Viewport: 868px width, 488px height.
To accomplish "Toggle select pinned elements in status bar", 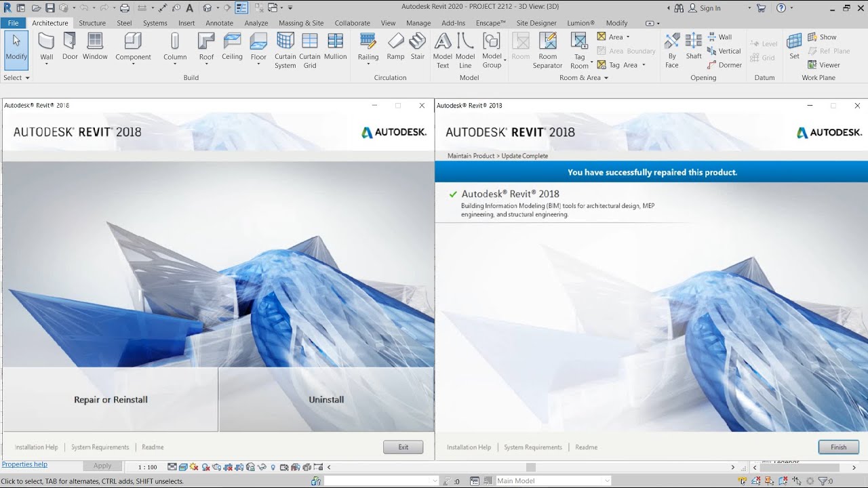I will click(770, 481).
